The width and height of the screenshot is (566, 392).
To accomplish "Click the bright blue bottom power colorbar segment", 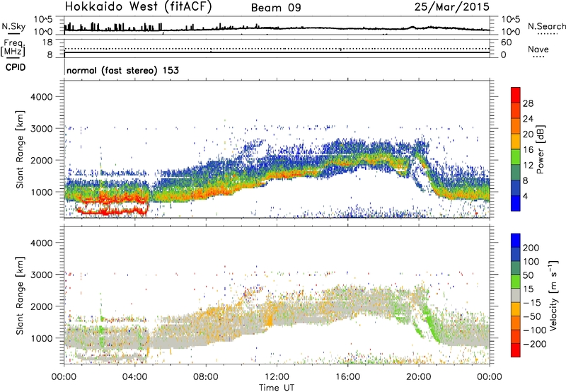I will point(516,203).
